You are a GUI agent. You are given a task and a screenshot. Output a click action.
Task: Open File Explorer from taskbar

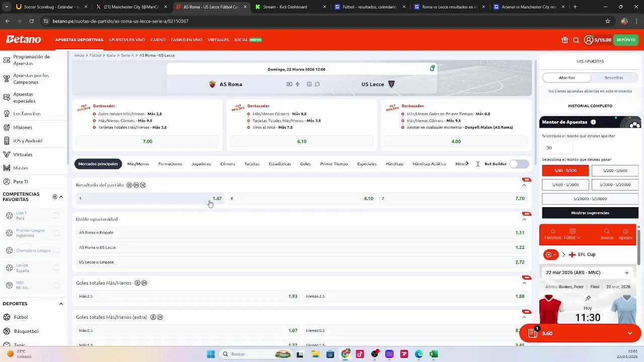[x=315, y=354]
